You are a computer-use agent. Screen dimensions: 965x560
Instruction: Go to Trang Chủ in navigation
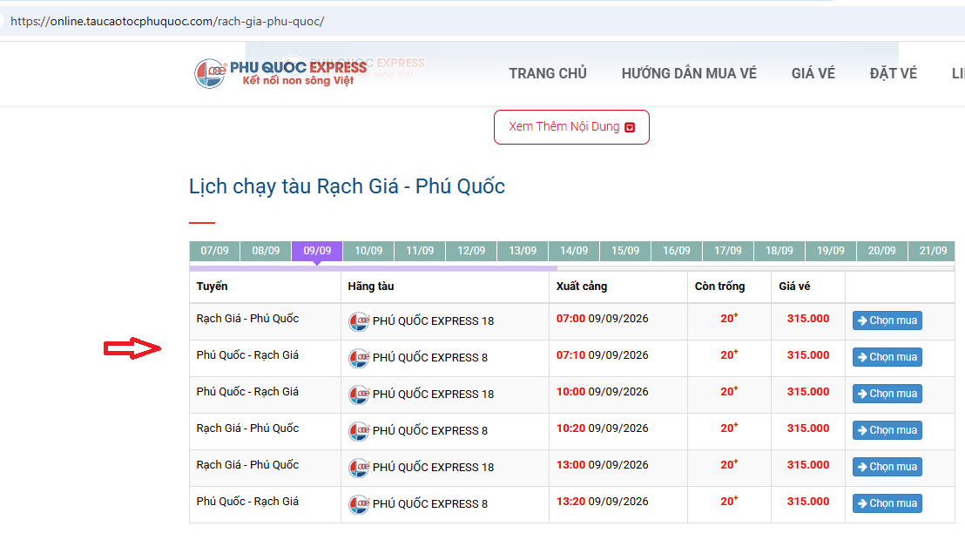point(548,74)
